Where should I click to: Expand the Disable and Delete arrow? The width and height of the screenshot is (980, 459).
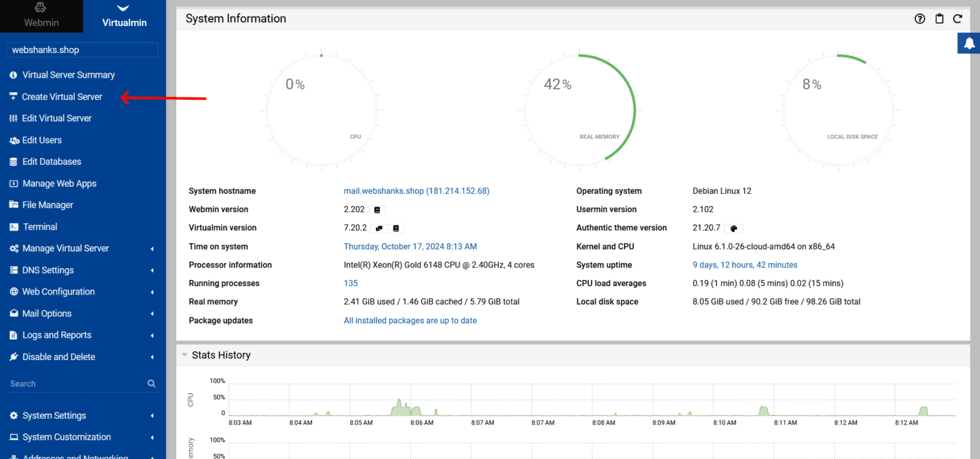[152, 357]
